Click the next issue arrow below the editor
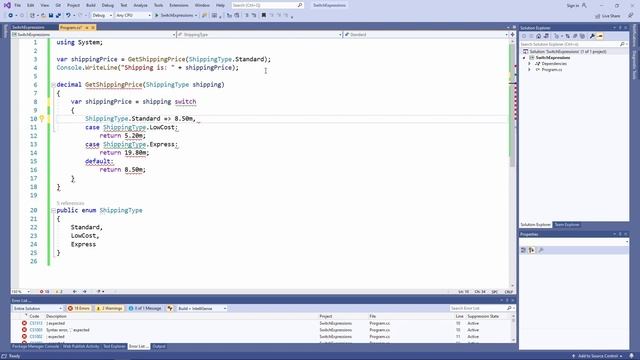This screenshot has width=640, height=360. 84,292
